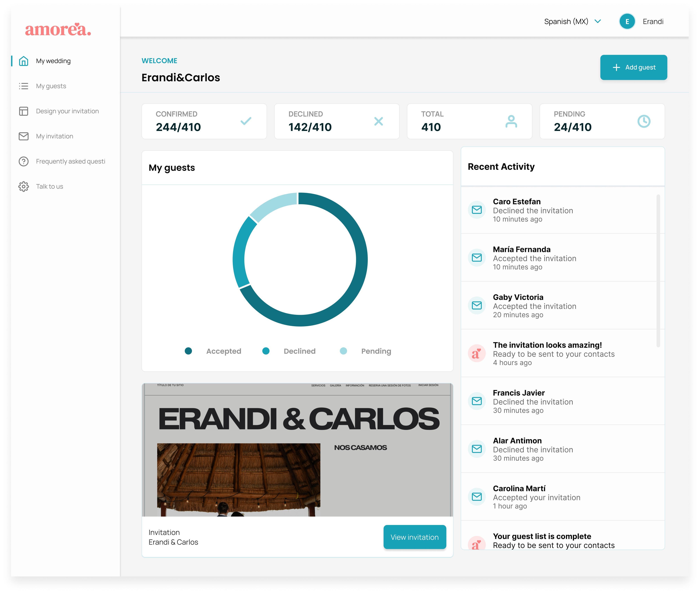The height and width of the screenshot is (593, 700).
Task: Click the View invitation button
Action: pos(415,537)
